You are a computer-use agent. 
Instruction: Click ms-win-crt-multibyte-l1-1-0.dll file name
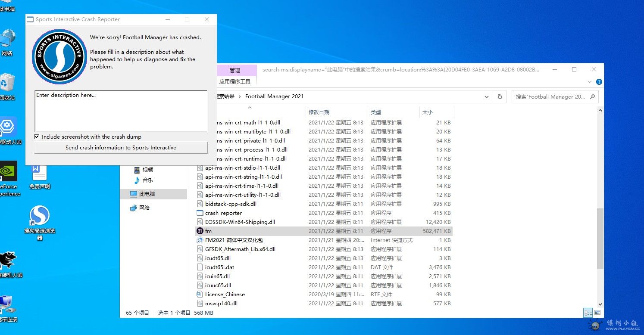254,132
